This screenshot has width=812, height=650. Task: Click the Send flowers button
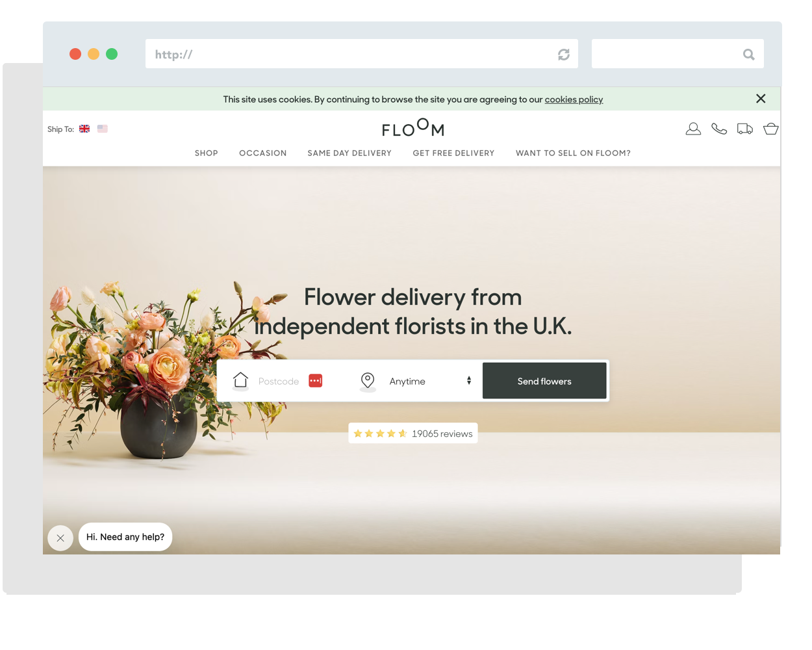coord(544,381)
